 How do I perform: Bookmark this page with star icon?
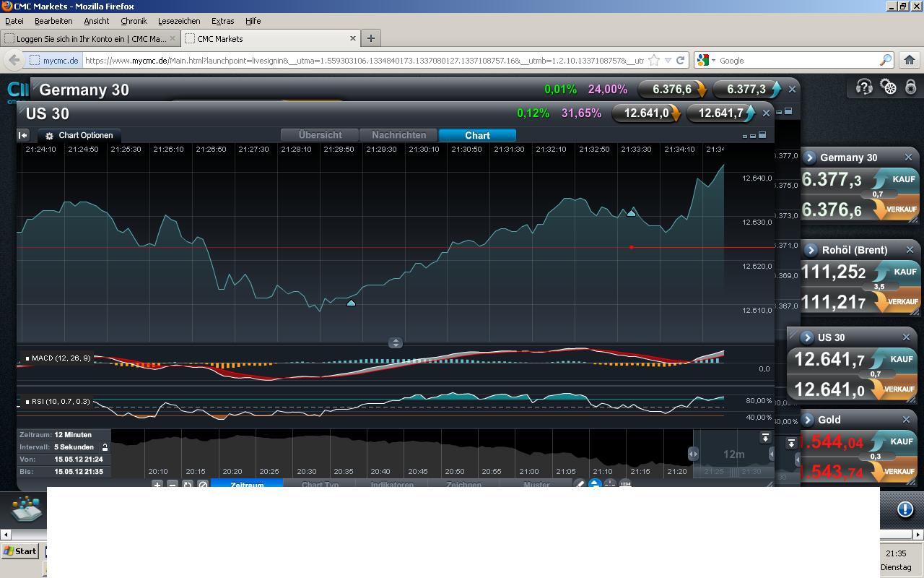[x=654, y=60]
